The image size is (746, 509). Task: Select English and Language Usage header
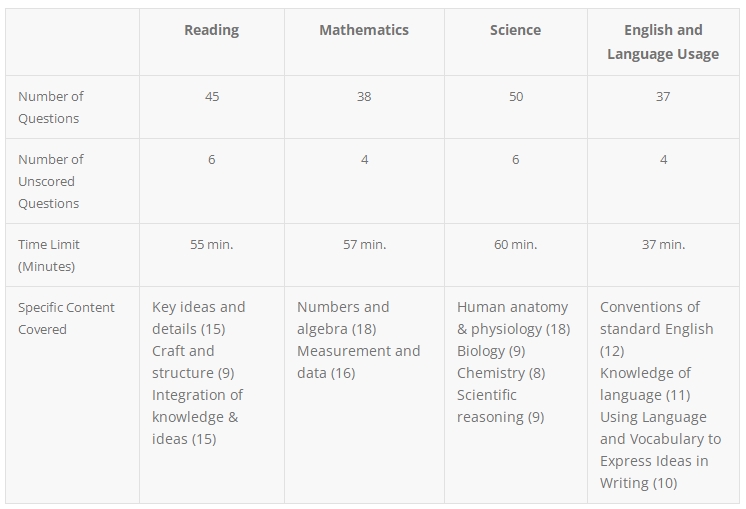663,42
